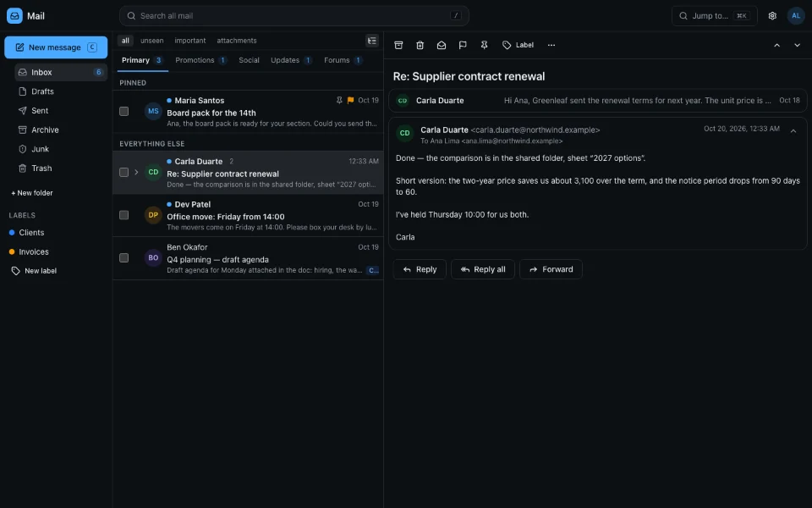The height and width of the screenshot is (508, 812).
Task: Mark conversation read with envelope icon
Action: (442, 45)
